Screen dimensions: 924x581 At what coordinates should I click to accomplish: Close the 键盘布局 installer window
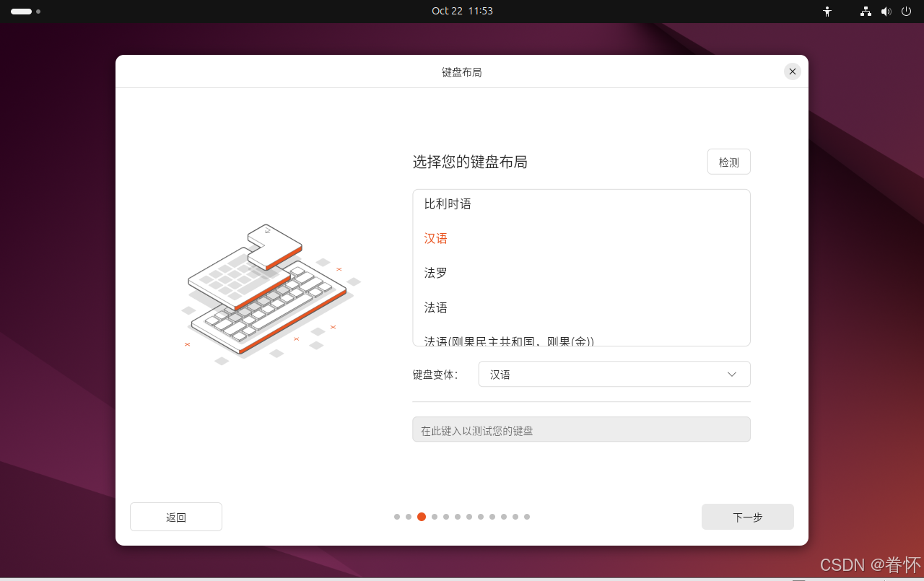tap(793, 71)
